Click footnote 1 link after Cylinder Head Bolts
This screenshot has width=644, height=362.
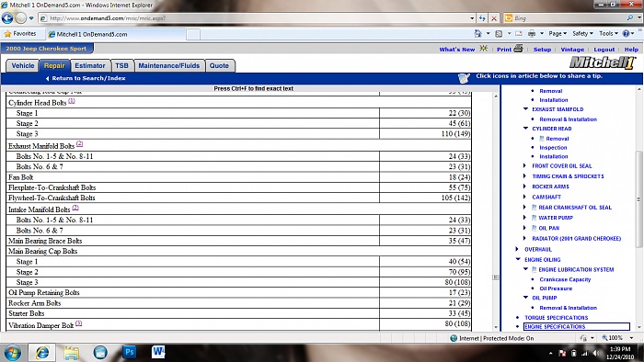(72, 101)
